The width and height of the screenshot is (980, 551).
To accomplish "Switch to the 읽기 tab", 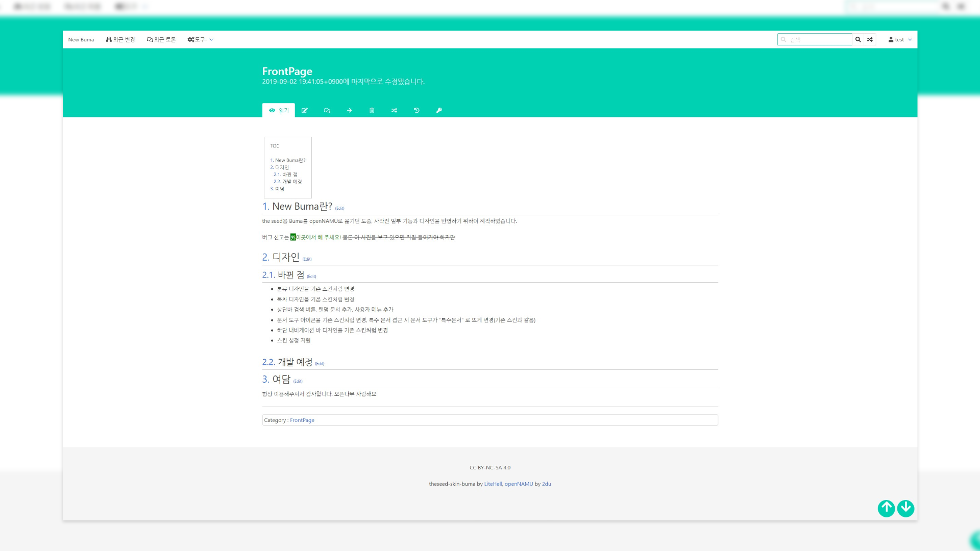I will click(279, 110).
